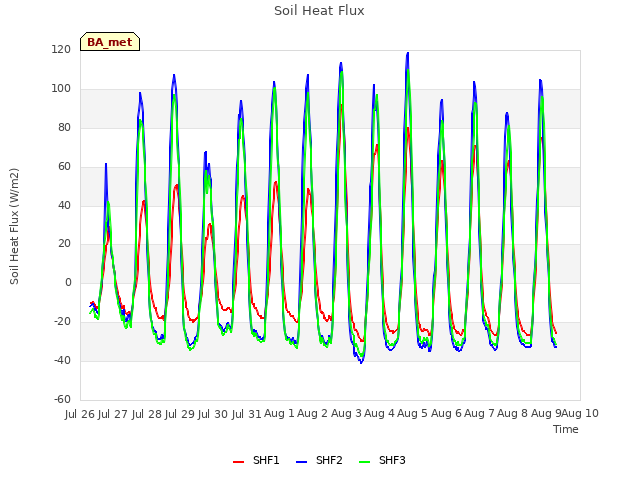Click the red SHF1 legend color marker
Screen dimensions: 640x480
click(238, 462)
